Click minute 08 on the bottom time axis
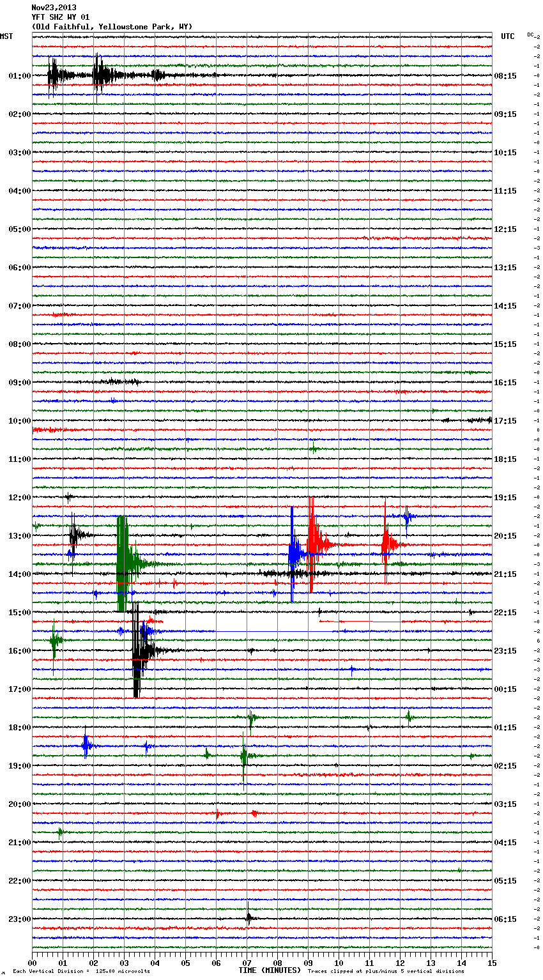This screenshot has width=543, height=980. click(x=278, y=962)
